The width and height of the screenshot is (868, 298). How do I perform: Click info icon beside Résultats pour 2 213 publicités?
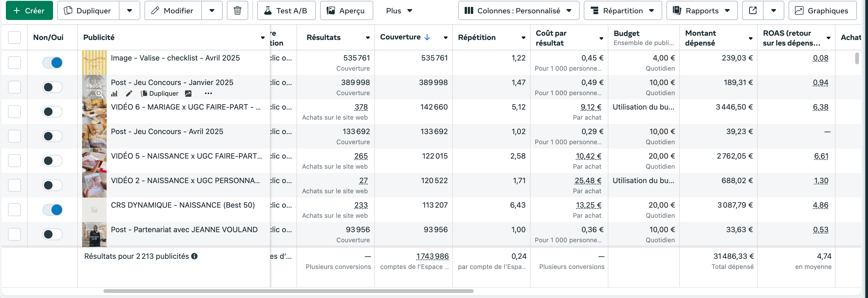[x=194, y=256]
